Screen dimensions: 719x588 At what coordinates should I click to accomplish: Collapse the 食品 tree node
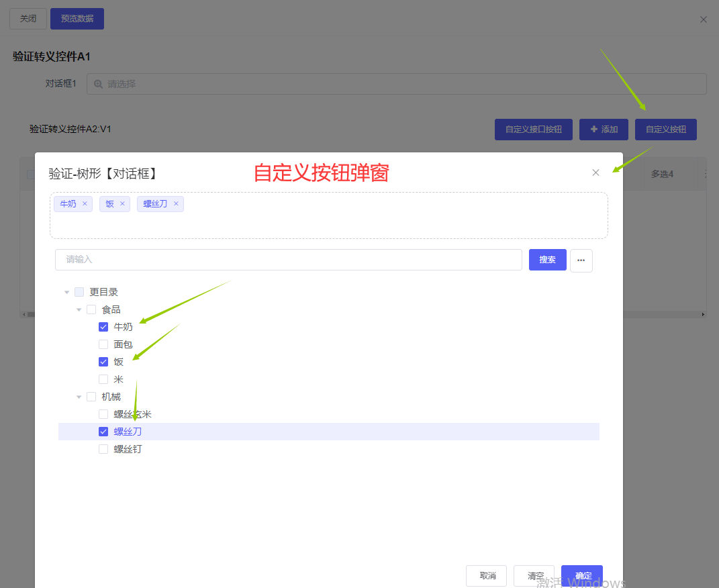pyautogui.click(x=79, y=309)
